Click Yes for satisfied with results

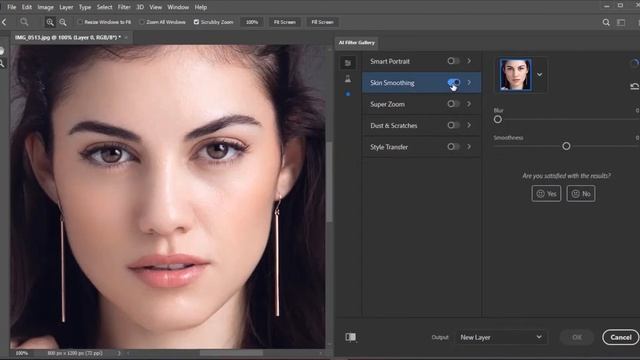pyautogui.click(x=546, y=194)
